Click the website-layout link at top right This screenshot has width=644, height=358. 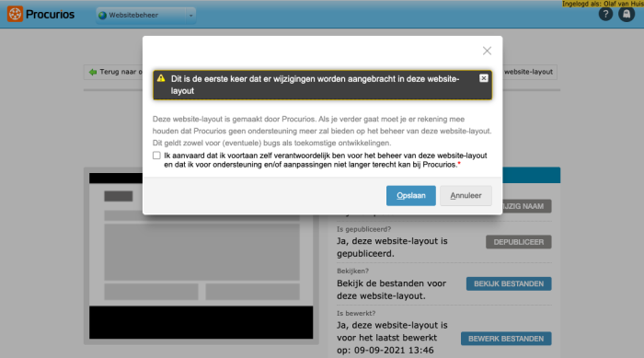(x=529, y=72)
